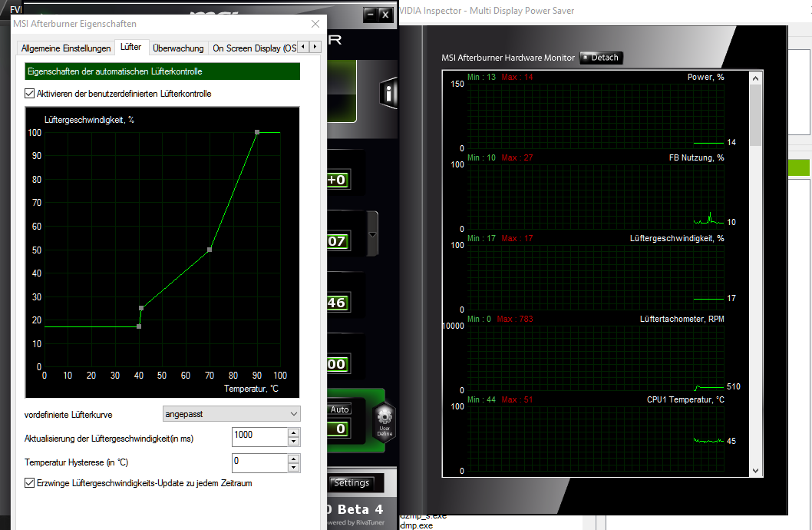Click the +0 value field in Afterburner
This screenshot has height=530, width=812.
[x=338, y=180]
